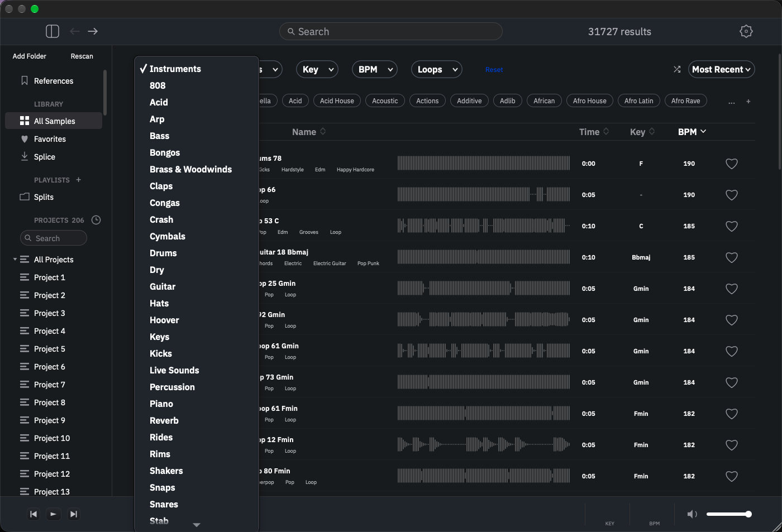The image size is (782, 532).
Task: Sort by the Key column
Action: [642, 132]
